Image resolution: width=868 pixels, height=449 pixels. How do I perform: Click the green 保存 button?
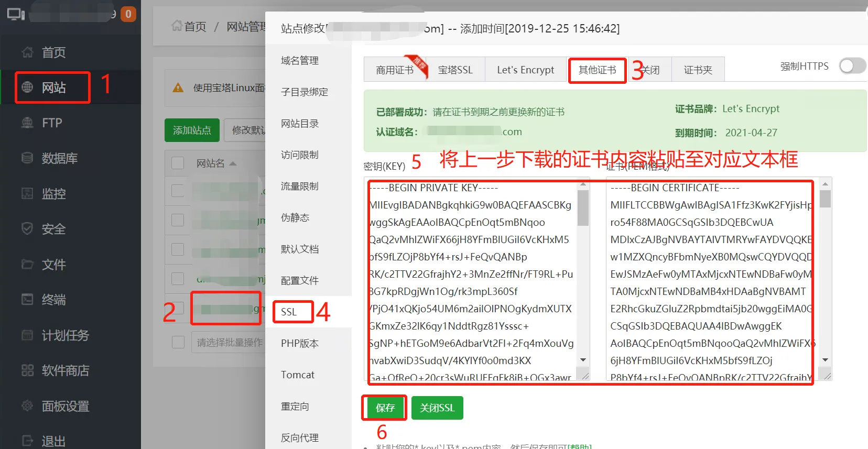coord(385,408)
